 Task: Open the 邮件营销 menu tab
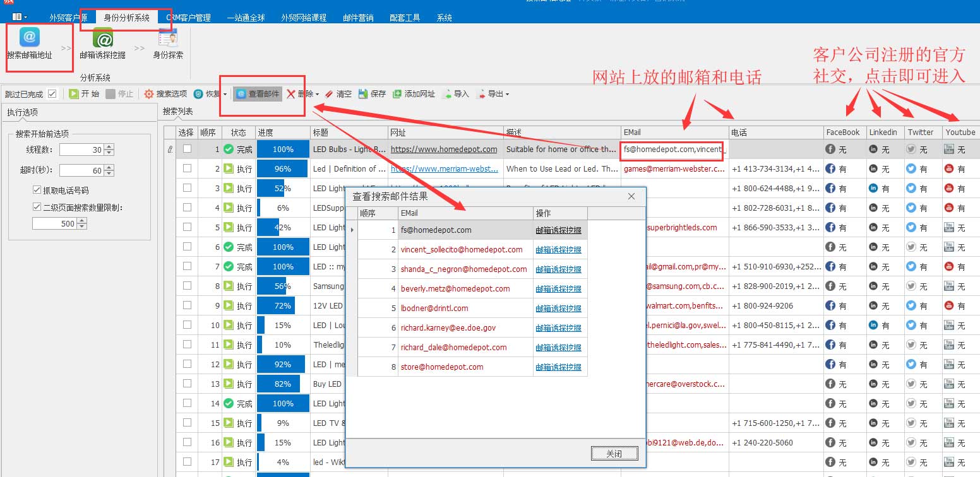pos(358,18)
